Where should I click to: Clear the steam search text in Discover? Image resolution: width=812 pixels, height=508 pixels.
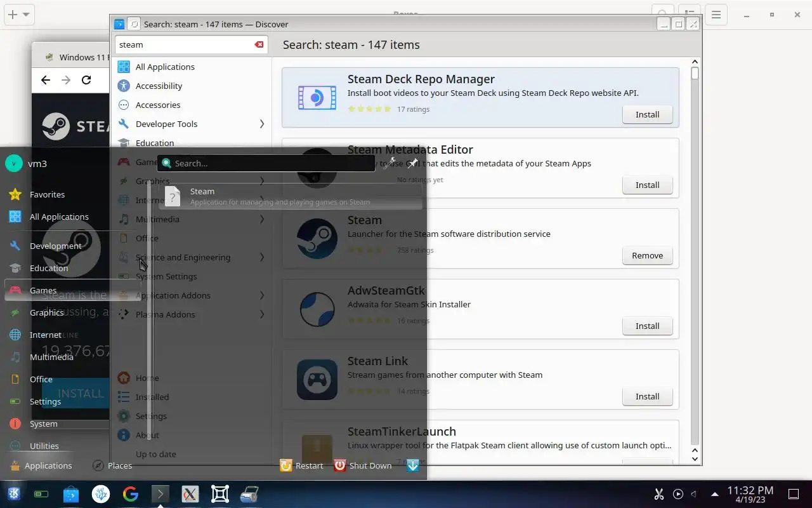point(259,44)
